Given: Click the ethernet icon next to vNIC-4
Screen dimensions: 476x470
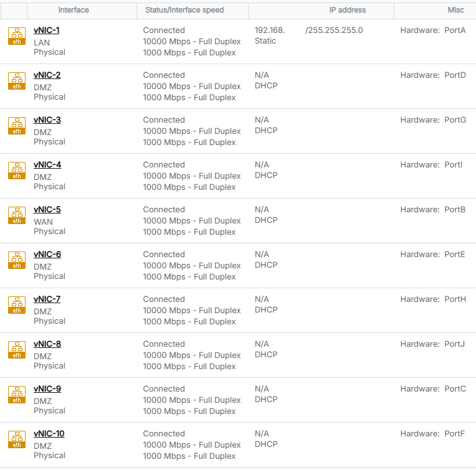Looking at the screenshot, I should click(17, 171).
